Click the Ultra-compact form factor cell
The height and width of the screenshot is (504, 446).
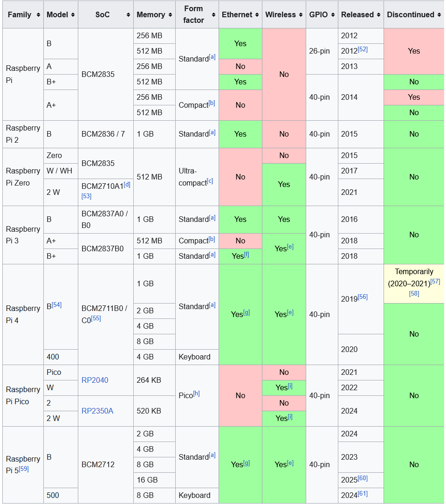coord(197,177)
